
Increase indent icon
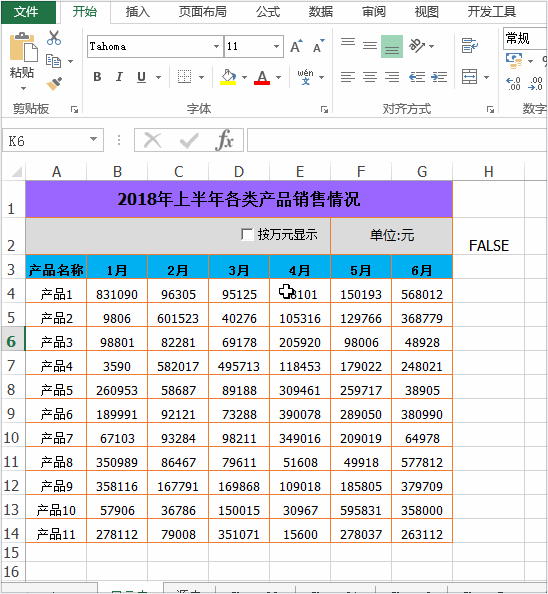pyautogui.click(x=439, y=77)
